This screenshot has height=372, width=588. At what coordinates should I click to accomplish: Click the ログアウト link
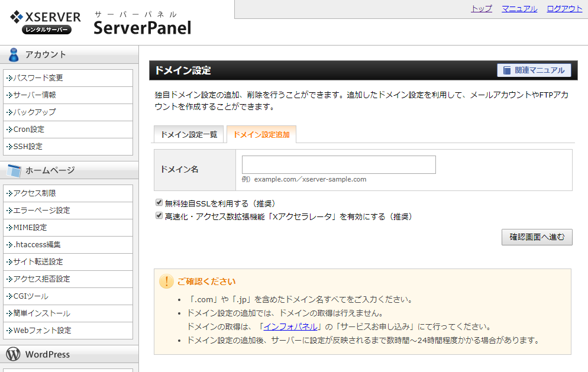coord(564,9)
